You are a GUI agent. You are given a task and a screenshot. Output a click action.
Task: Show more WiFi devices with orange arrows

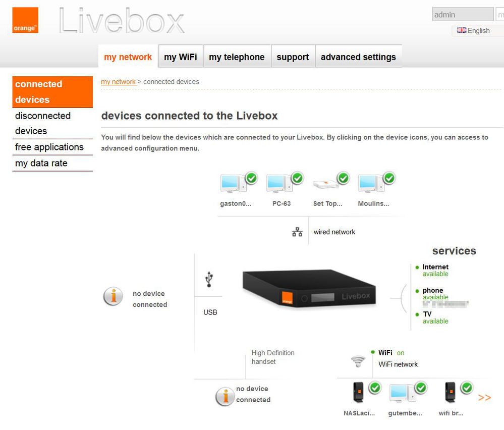coord(484,398)
